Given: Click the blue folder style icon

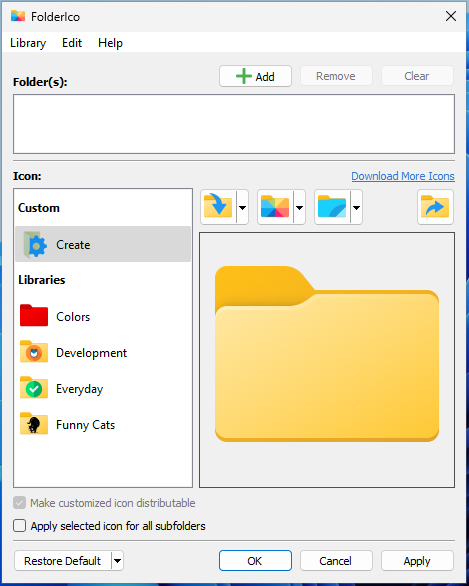Looking at the screenshot, I should click(332, 207).
